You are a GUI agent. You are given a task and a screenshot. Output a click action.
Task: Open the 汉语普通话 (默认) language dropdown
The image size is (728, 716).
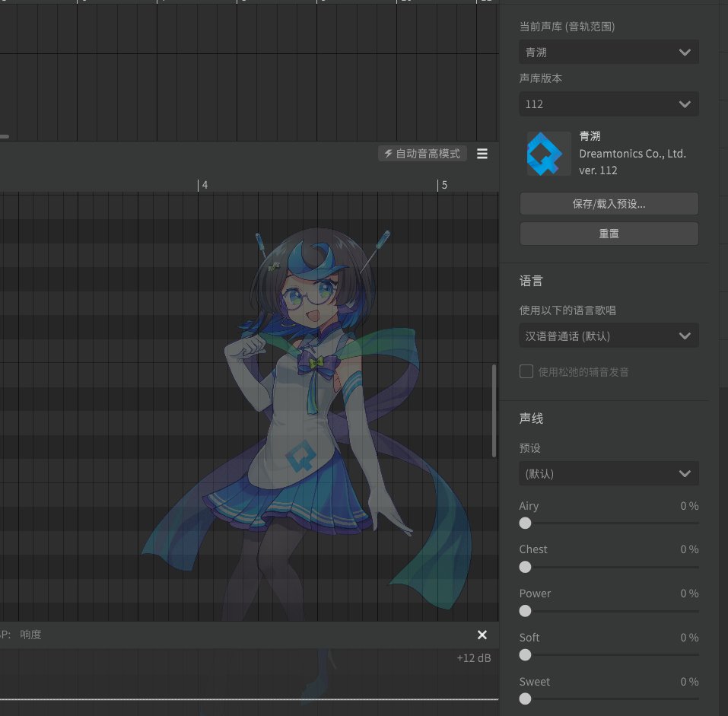[609, 336]
